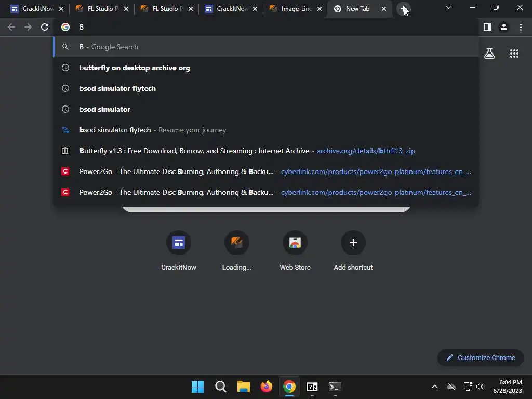Screen dimensions: 532x399
Task: Close the second CrackItNow tab
Action: point(255,9)
